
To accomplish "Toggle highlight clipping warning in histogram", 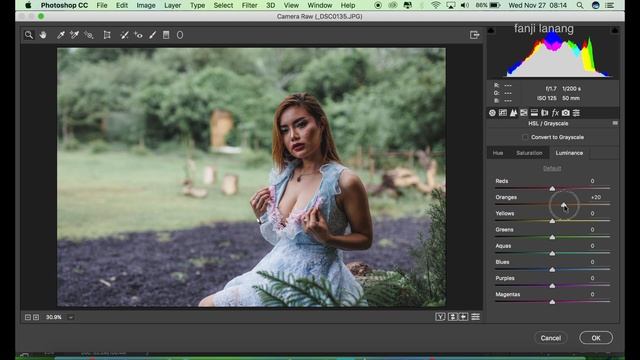I will [615, 31].
